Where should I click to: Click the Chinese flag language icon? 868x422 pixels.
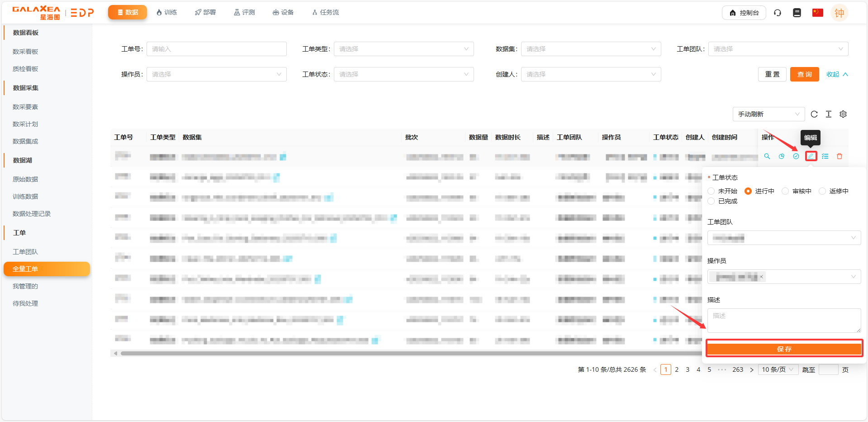click(817, 13)
